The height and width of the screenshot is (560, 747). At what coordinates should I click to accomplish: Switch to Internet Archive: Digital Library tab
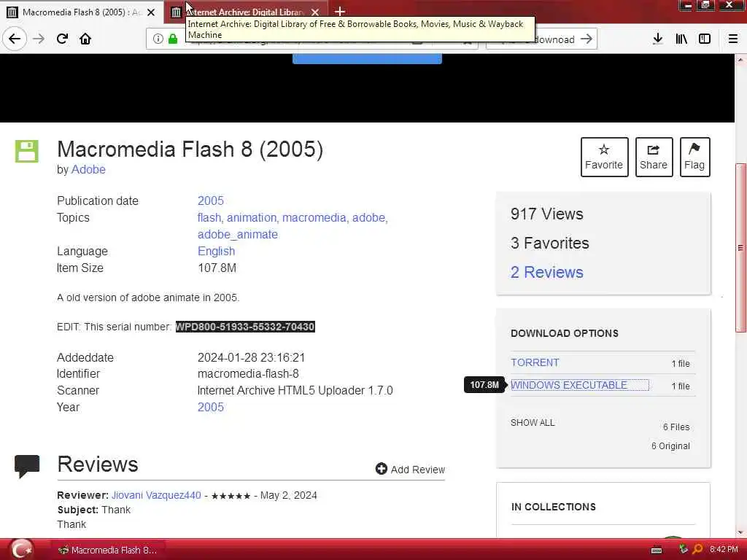pyautogui.click(x=246, y=12)
